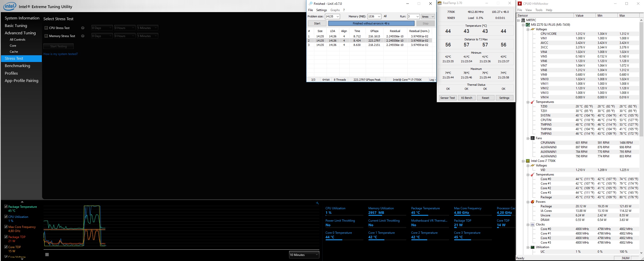
Task: Collapse the Clocks group expander
Action: coord(528,224)
